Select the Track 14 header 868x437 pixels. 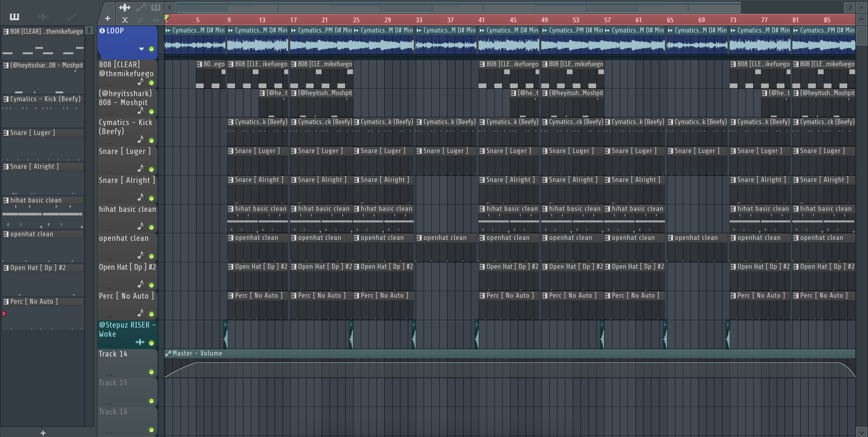(128, 363)
